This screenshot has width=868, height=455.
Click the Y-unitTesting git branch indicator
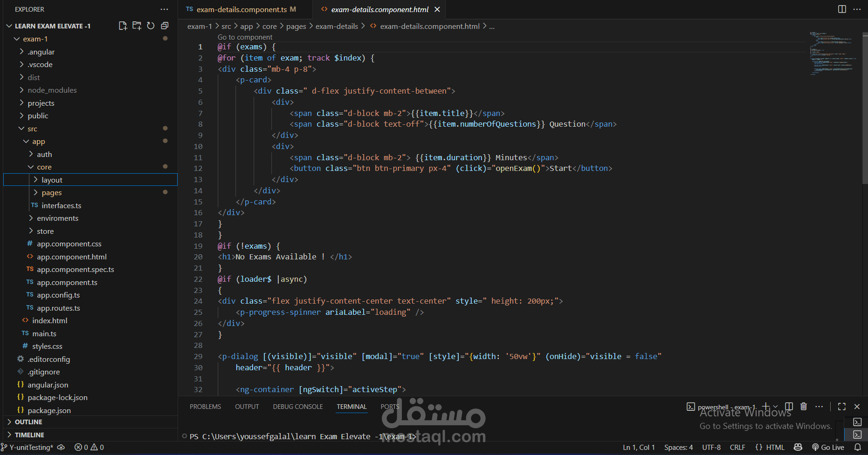[x=27, y=448]
